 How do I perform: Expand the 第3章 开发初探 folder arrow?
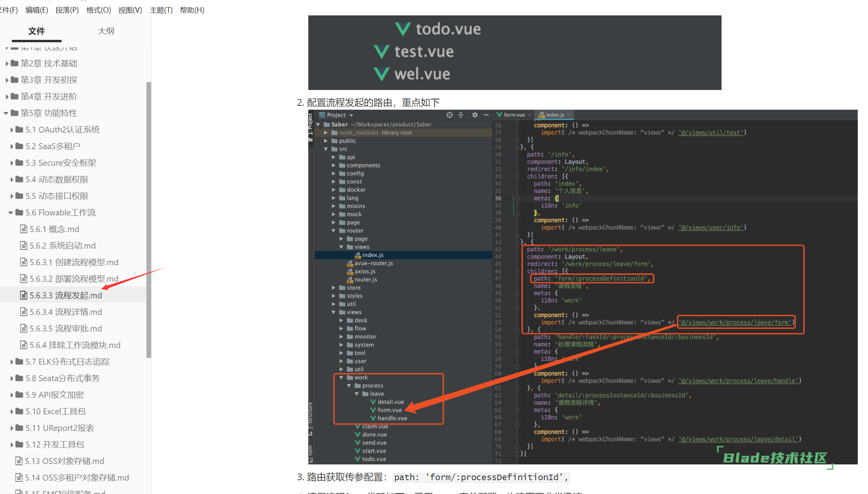(x=7, y=80)
